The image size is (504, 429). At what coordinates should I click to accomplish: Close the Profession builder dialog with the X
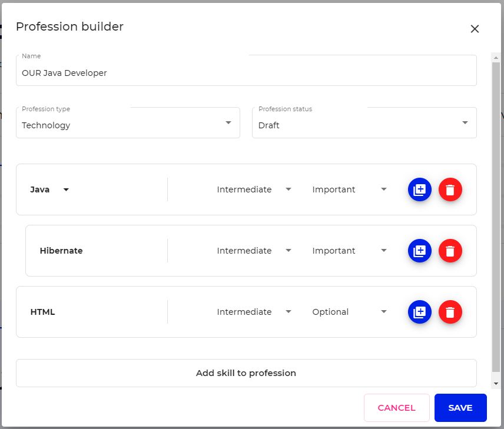pyautogui.click(x=475, y=29)
